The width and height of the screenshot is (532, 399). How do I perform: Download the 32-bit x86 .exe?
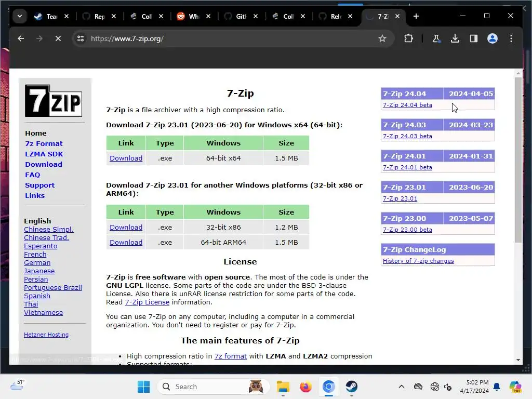click(126, 228)
